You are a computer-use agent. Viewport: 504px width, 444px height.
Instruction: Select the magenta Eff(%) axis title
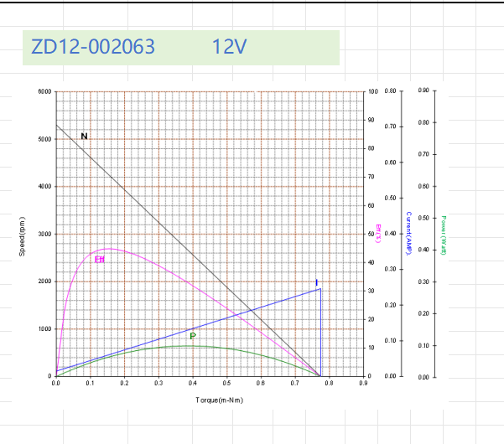tap(379, 234)
